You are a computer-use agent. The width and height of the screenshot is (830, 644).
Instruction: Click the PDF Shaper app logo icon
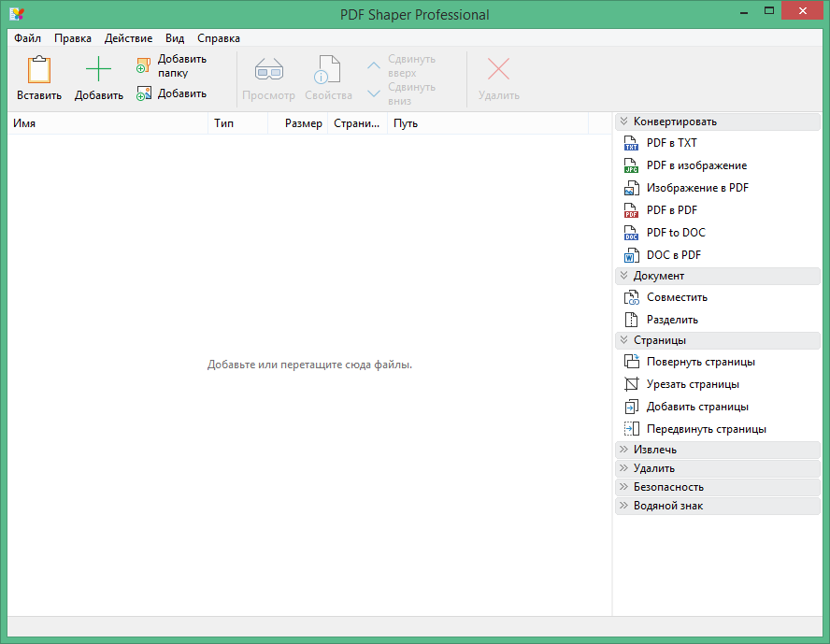(17, 14)
